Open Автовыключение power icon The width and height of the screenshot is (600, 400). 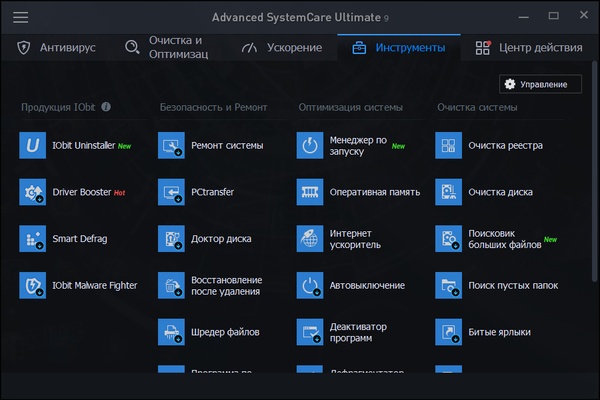click(x=311, y=285)
